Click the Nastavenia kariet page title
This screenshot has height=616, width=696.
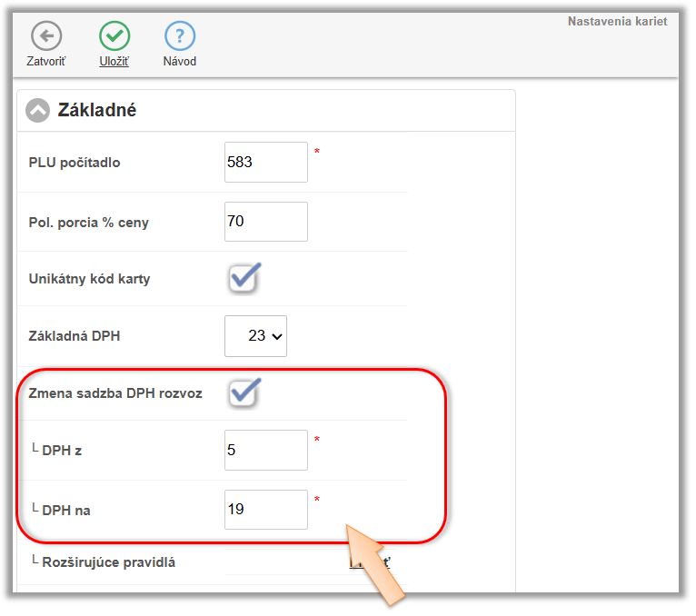tap(617, 21)
